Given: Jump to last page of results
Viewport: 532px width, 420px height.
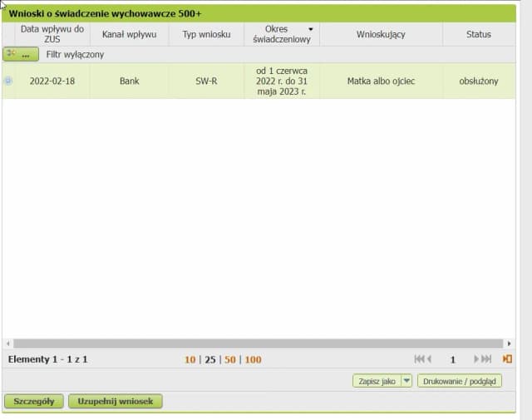Looking at the screenshot, I should point(488,359).
